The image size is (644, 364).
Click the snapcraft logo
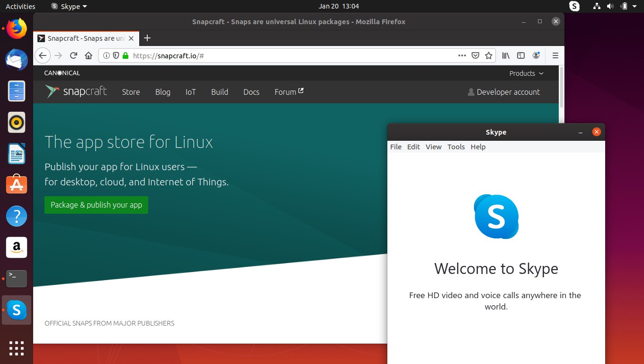pyautogui.click(x=76, y=91)
